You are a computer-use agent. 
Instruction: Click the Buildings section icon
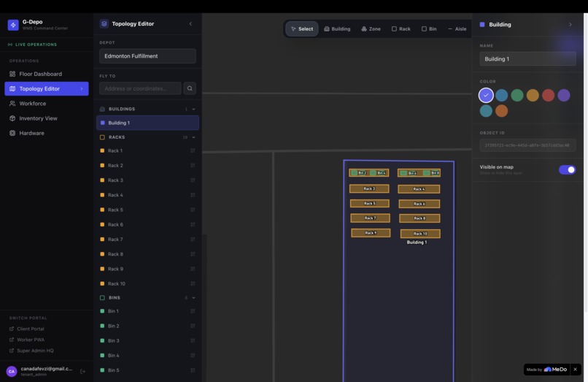tap(102, 109)
